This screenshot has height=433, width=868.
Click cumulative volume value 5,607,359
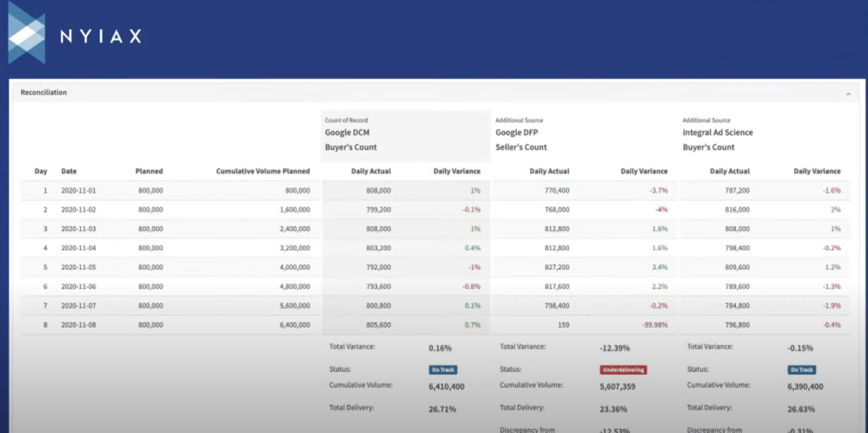point(617,386)
